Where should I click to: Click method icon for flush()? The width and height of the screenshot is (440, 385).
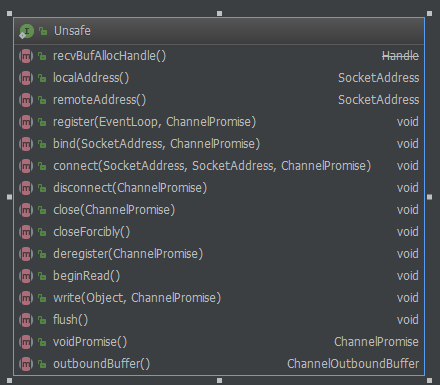26,320
